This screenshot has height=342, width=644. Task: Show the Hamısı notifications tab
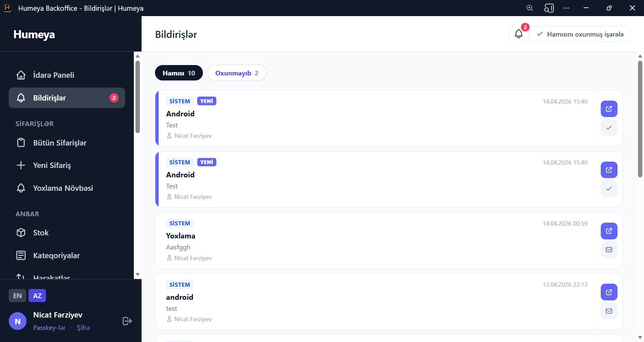point(179,73)
